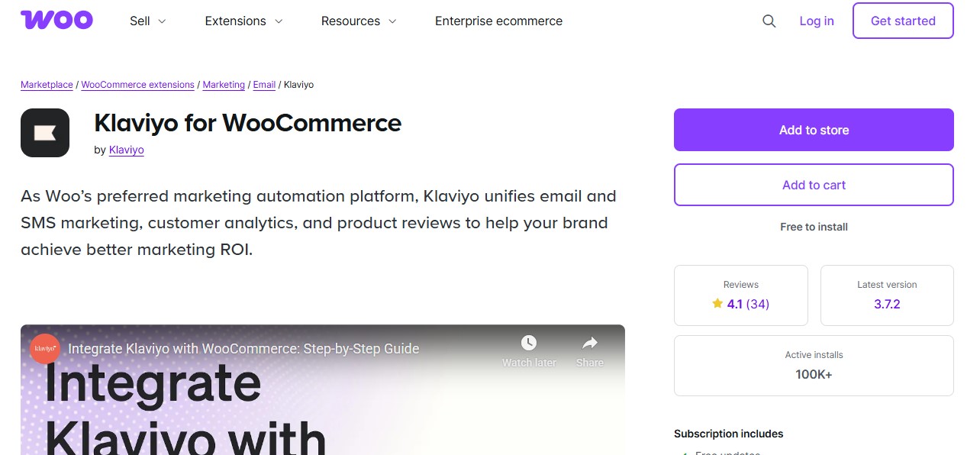Expand the Sell menu
The width and height of the screenshot is (980, 455).
pos(147,21)
